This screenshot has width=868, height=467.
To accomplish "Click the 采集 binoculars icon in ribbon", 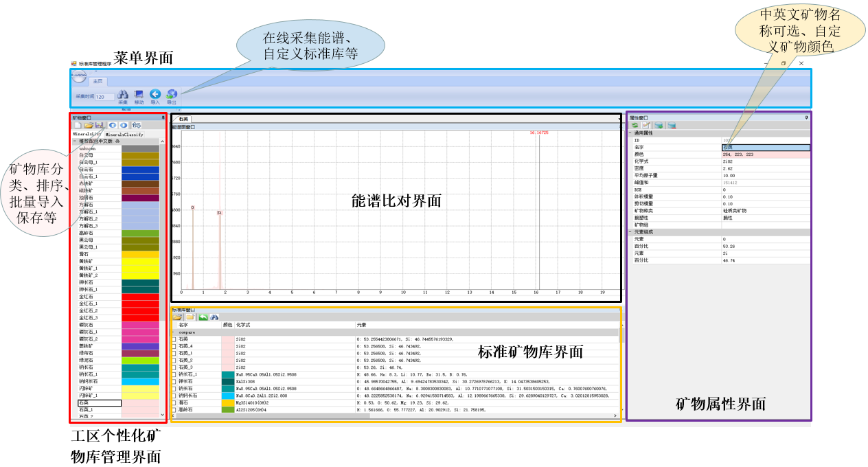I will 123,95.
